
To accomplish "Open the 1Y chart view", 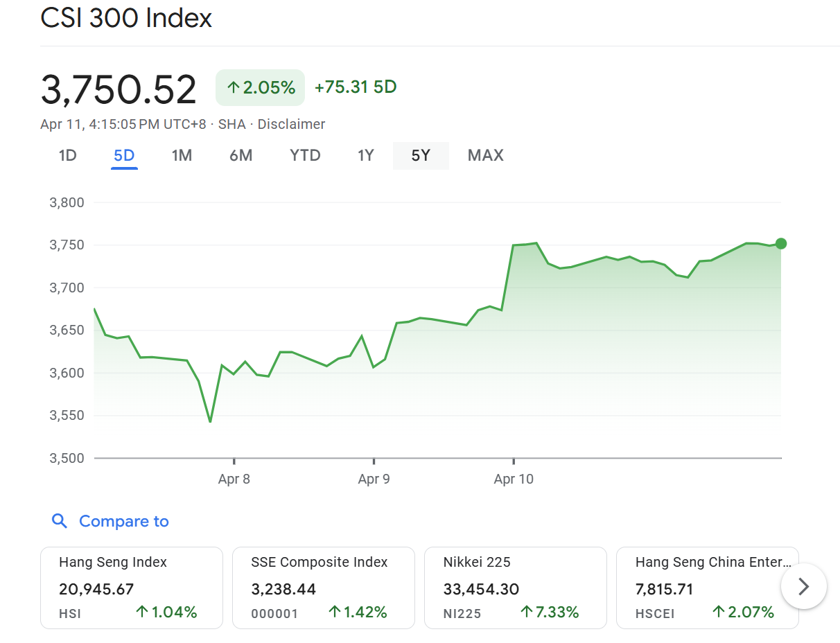I will pyautogui.click(x=365, y=155).
